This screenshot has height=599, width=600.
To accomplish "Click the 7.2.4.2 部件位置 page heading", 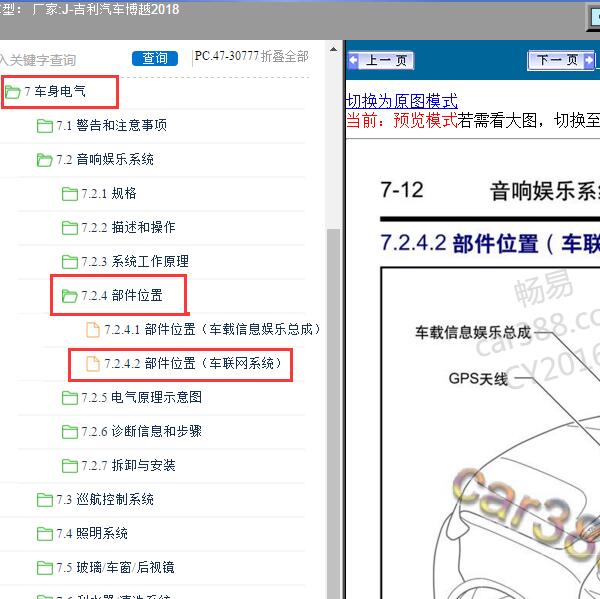I will [x=490, y=243].
